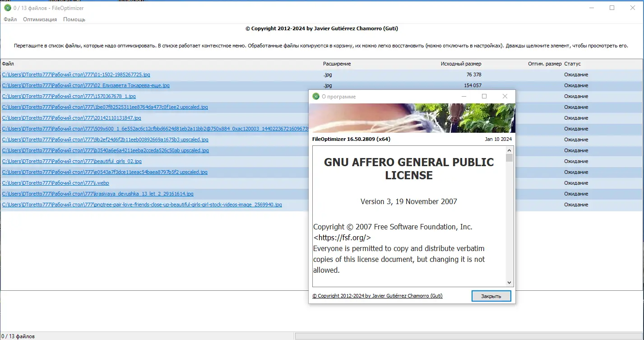This screenshot has width=644, height=340.
Task: Select the pngtree-pair-love-friends file row
Action: (x=142, y=205)
